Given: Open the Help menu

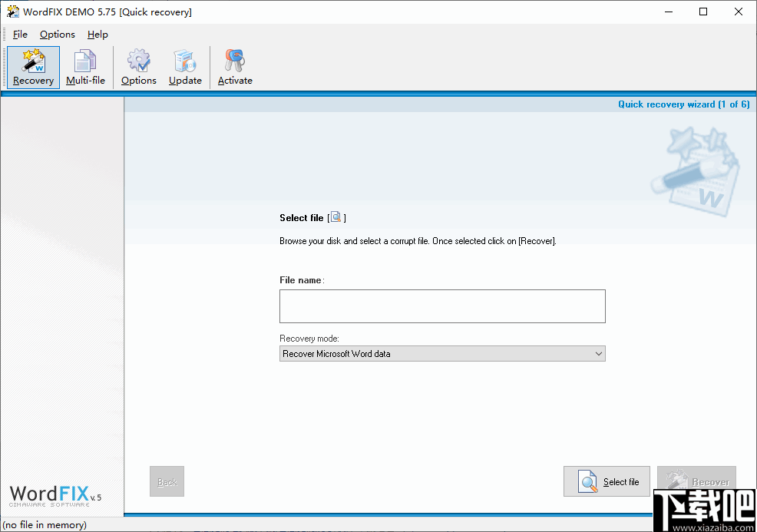Looking at the screenshot, I should click(x=98, y=34).
